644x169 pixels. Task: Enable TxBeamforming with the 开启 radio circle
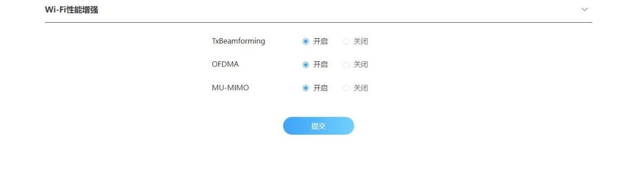[306, 41]
